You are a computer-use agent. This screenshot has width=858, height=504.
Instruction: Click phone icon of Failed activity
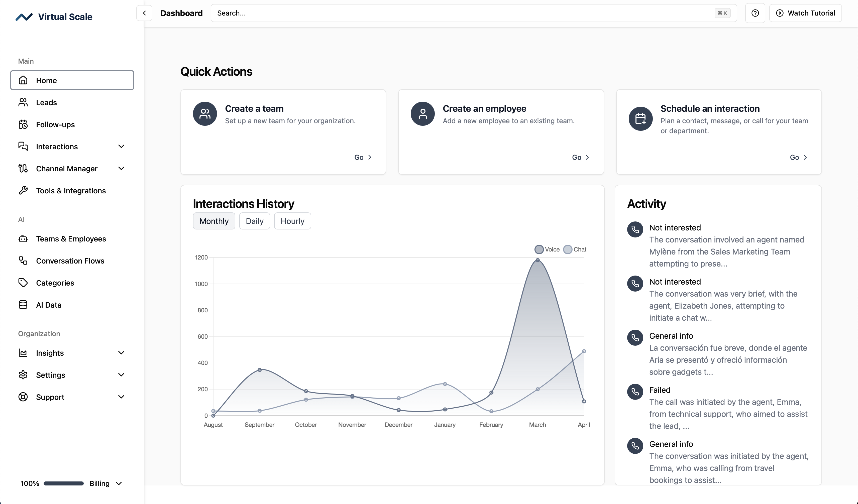(635, 392)
